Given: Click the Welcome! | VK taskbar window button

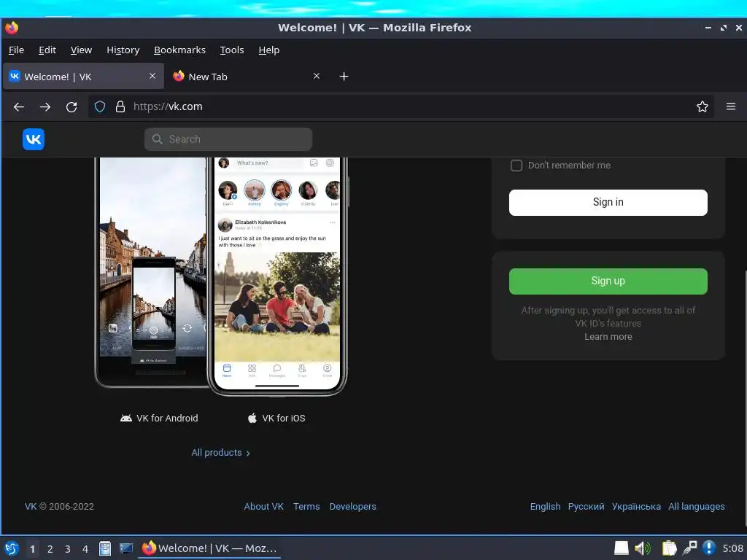Looking at the screenshot, I should click(x=209, y=548).
